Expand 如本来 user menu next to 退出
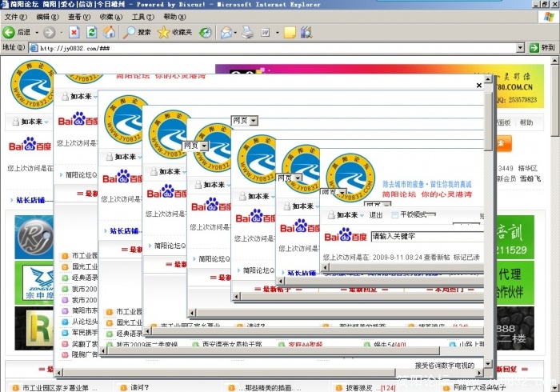This screenshot has height=392, width=560. tap(362, 215)
